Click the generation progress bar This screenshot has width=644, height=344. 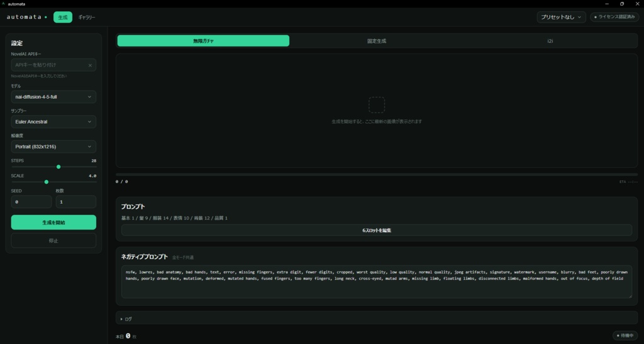(x=376, y=174)
